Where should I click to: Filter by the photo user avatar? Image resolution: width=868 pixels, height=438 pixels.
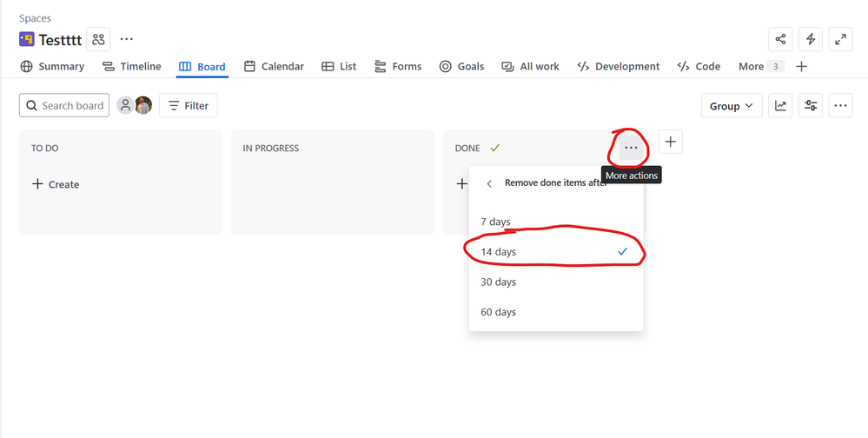(x=143, y=105)
